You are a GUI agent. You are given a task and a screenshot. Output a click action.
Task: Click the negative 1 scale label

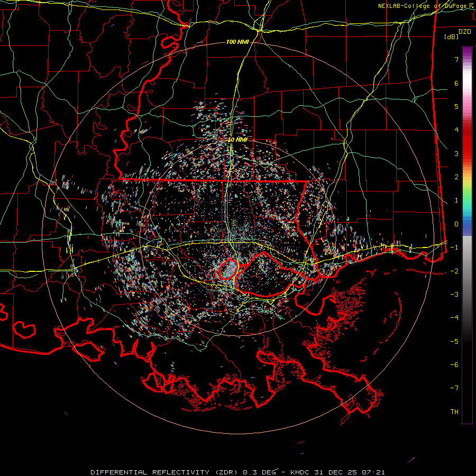click(454, 248)
